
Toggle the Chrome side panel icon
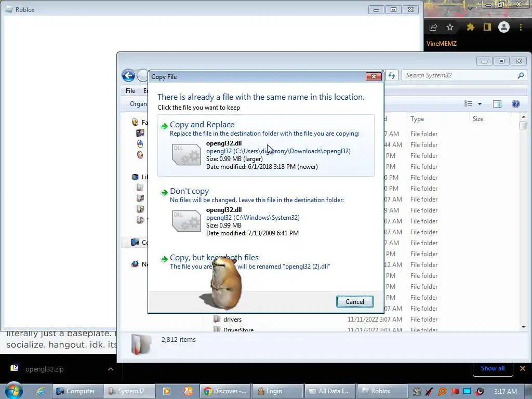487,27
